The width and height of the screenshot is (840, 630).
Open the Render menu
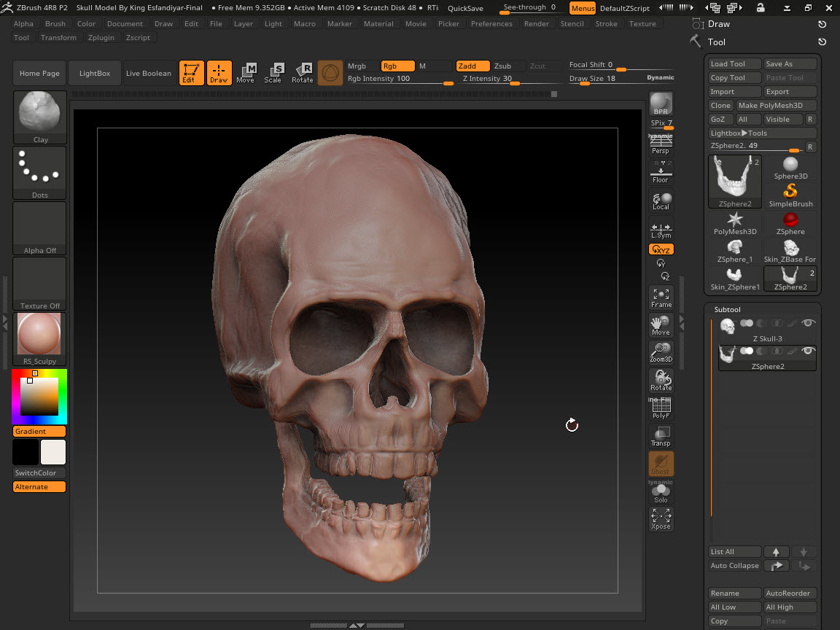click(537, 23)
